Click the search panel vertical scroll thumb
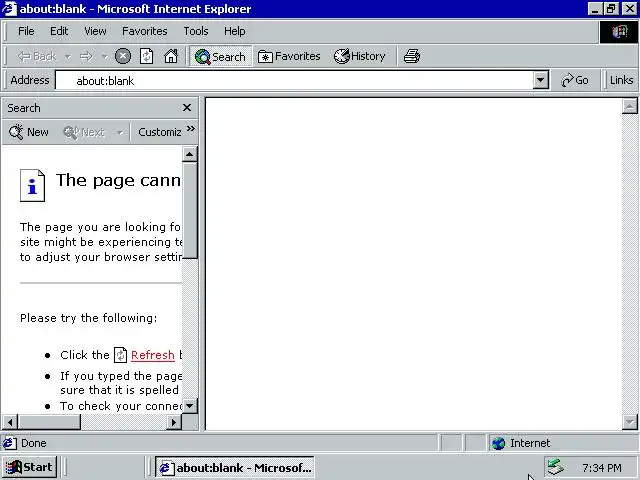This screenshot has height=480, width=640. [x=190, y=210]
